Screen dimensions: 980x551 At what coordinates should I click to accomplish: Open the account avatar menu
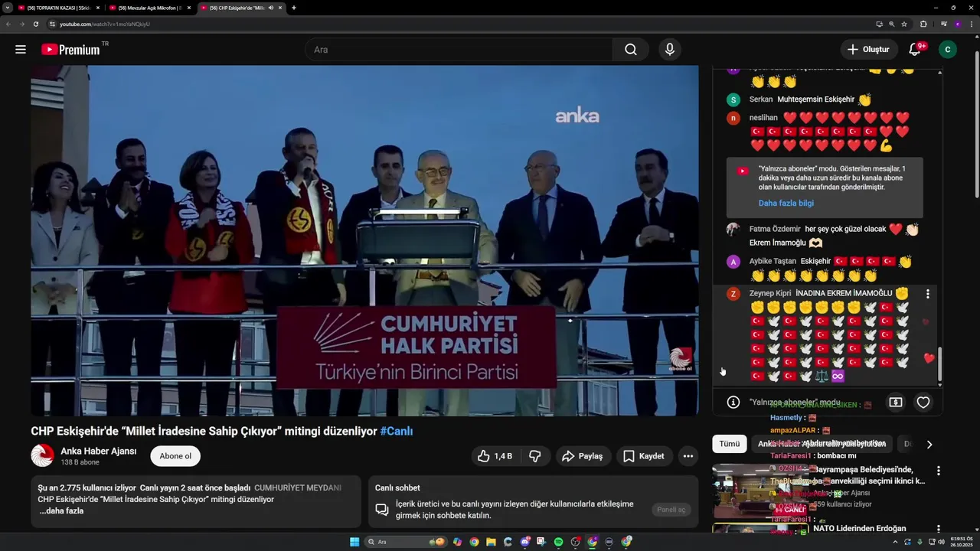point(948,50)
